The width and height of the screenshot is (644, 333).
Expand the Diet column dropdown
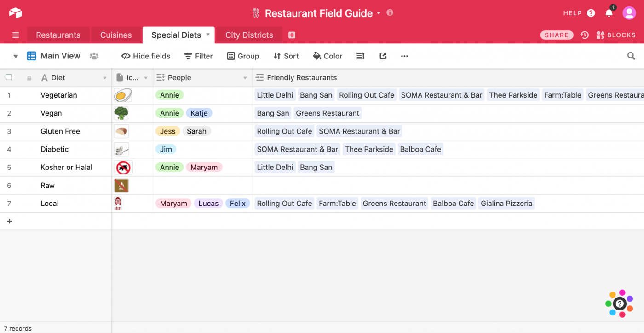click(105, 78)
